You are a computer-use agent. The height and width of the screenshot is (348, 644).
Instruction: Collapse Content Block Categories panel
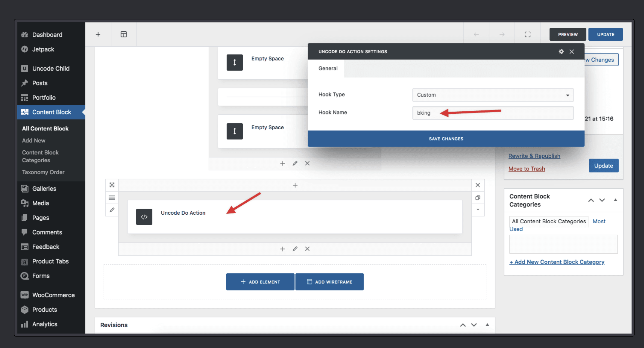(615, 200)
